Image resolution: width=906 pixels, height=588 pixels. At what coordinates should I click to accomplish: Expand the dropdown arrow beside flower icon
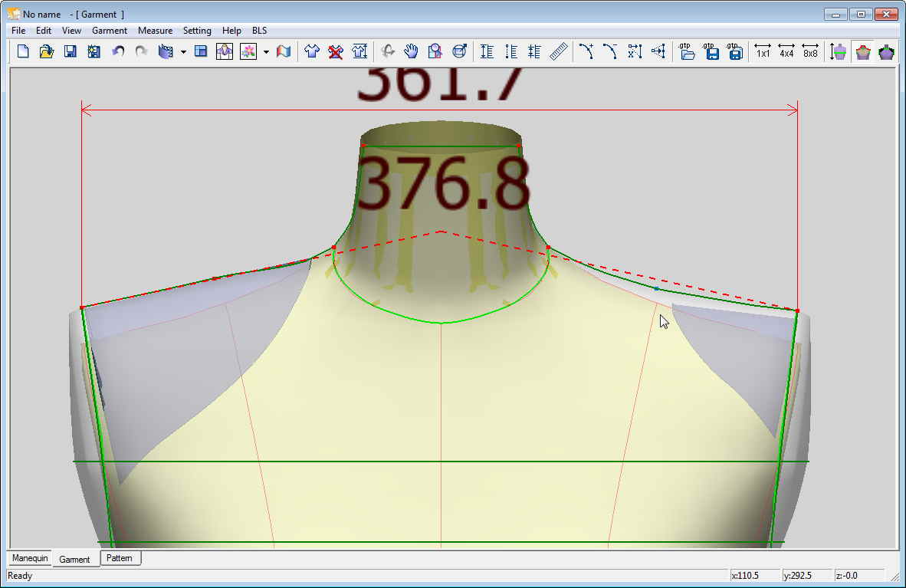(266, 52)
